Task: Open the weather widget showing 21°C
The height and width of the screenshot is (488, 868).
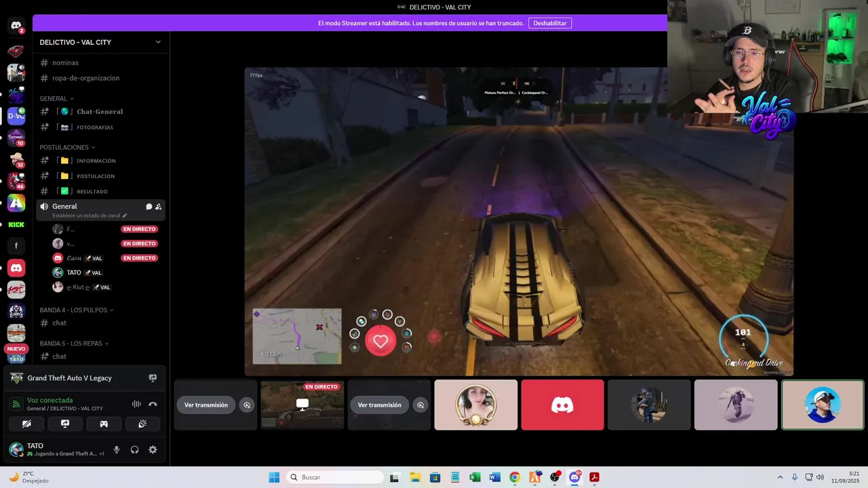Action: coord(28,477)
